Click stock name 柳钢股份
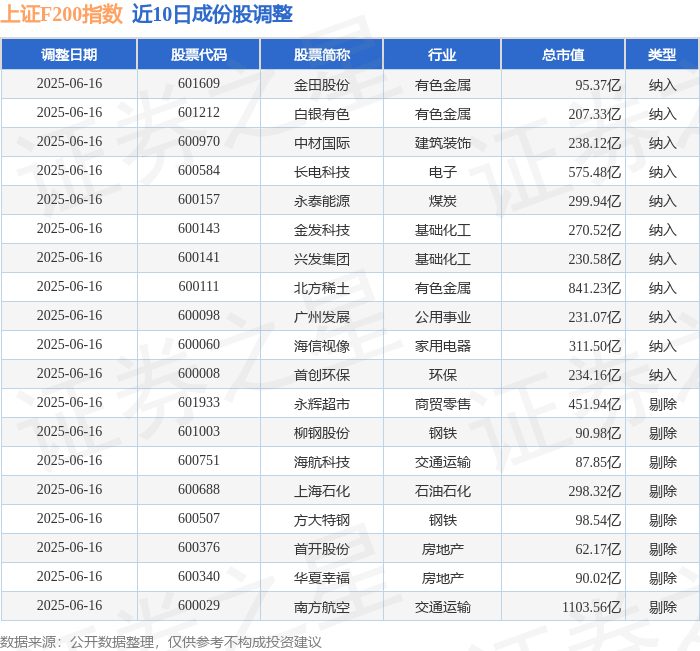700x651 pixels. pyautogui.click(x=321, y=433)
